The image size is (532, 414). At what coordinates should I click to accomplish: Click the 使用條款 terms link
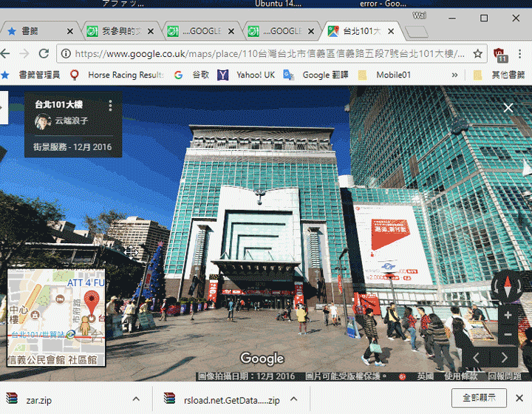click(x=461, y=376)
